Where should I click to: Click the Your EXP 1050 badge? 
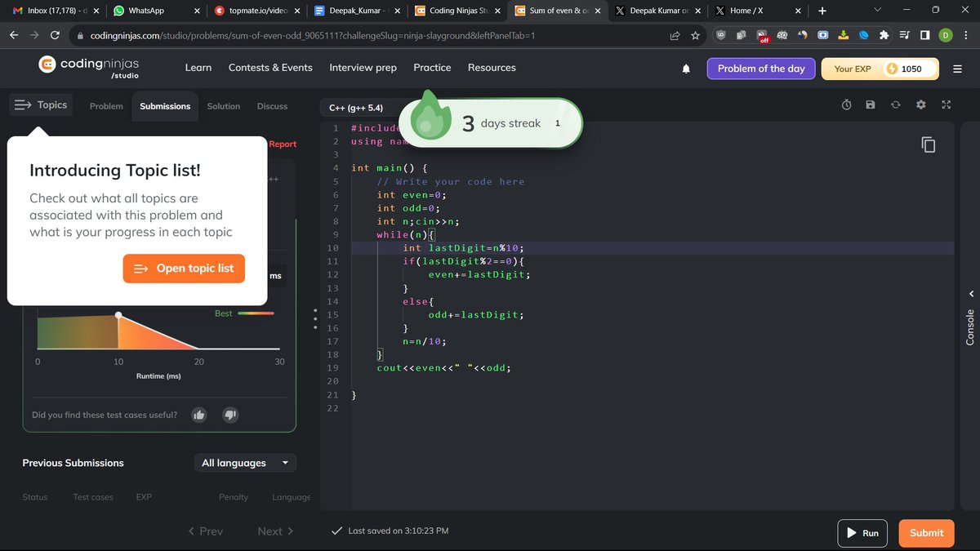[x=880, y=69]
